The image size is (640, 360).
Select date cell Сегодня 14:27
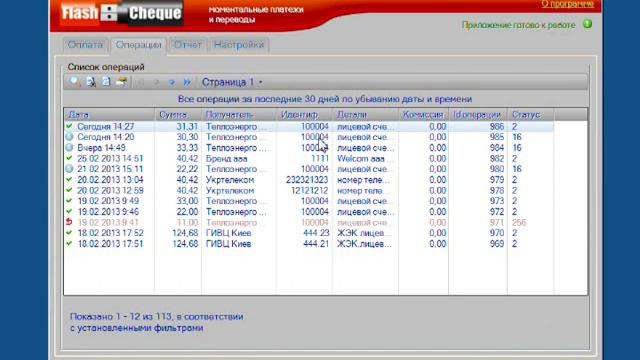click(106, 127)
